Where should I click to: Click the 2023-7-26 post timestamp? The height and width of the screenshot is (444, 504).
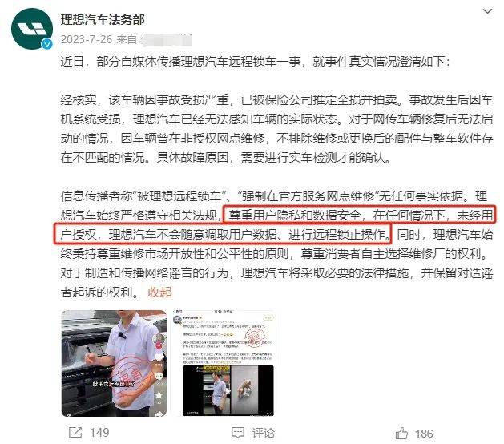pos(87,39)
